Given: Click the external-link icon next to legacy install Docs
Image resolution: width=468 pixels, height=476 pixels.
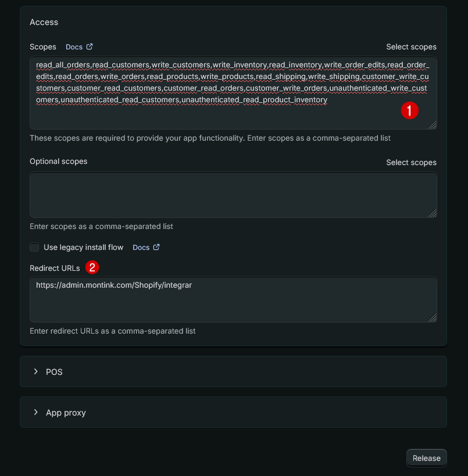Looking at the screenshot, I should (156, 247).
